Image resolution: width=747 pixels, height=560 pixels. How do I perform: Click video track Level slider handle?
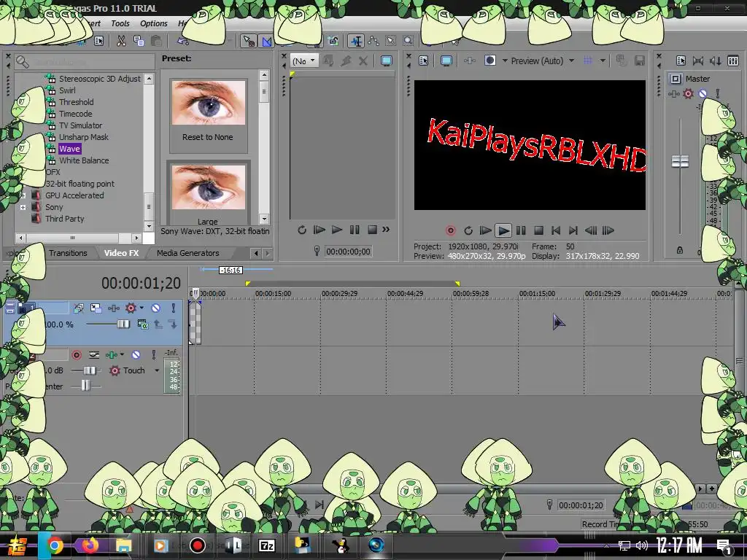123,324
